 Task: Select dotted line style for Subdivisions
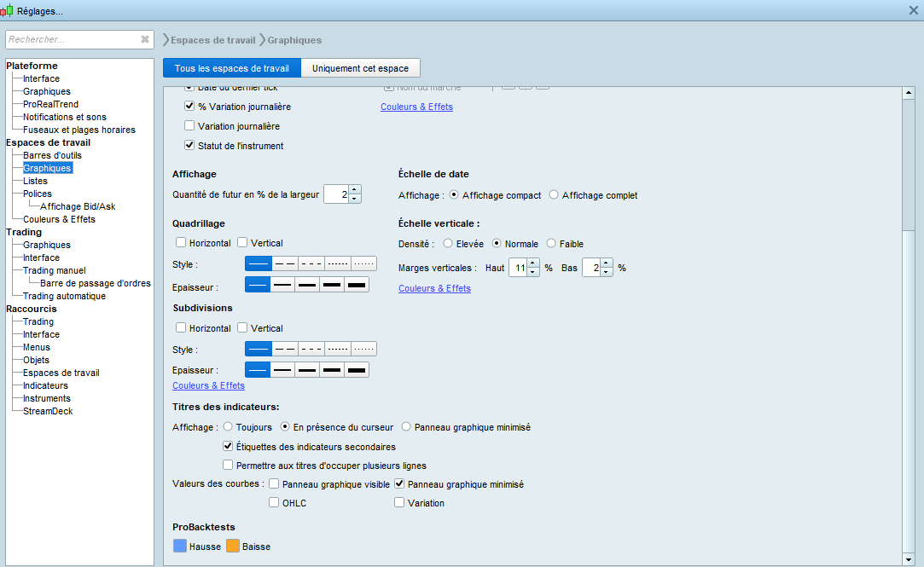click(363, 349)
